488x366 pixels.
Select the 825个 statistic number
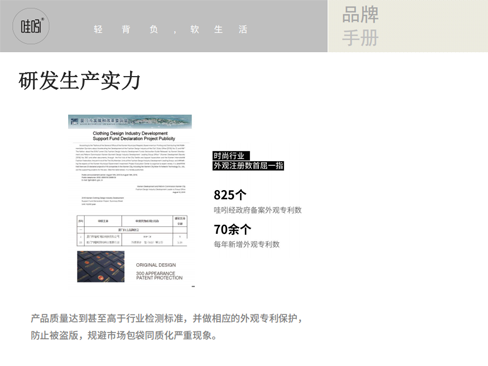point(230,195)
